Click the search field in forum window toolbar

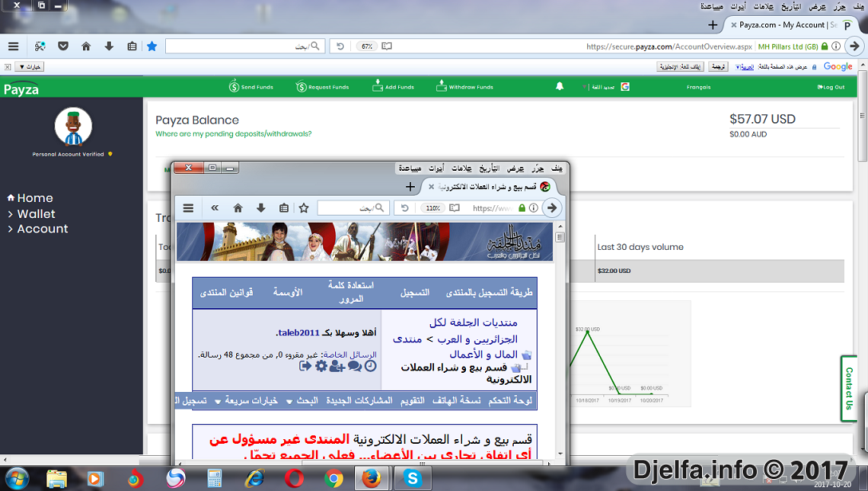[x=353, y=208]
